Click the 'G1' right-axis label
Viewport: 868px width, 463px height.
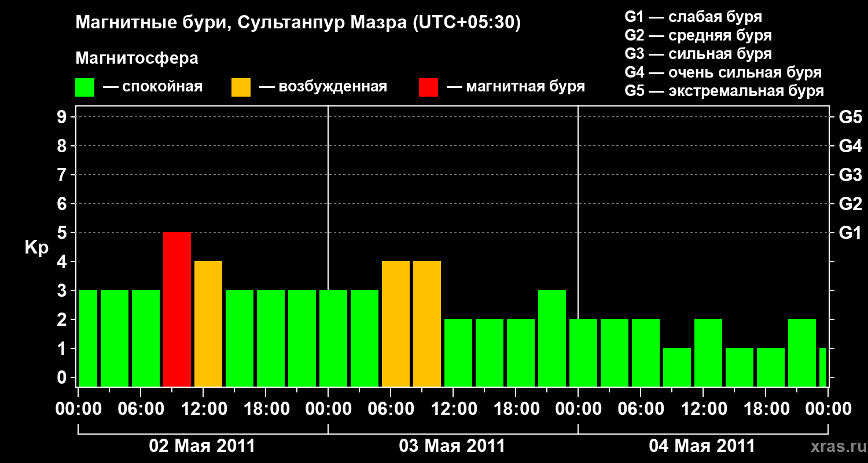tap(851, 233)
